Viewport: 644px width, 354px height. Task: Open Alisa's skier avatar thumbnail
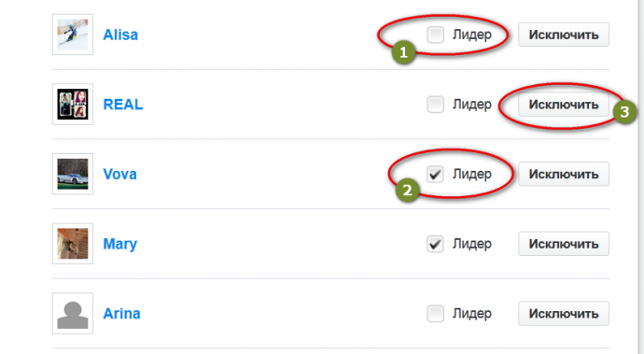pos(73,35)
